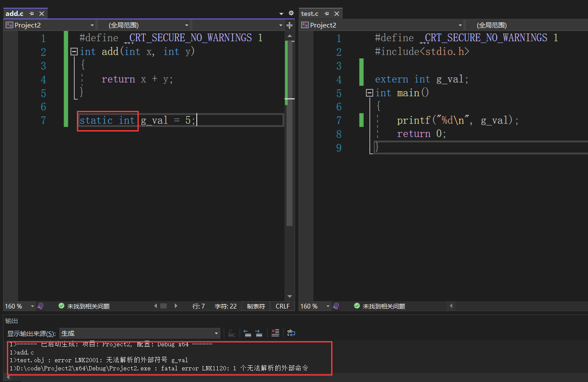Image resolution: width=588 pixels, height=382 pixels.
Task: Open the output source 生成 dropdown
Action: [x=140, y=333]
